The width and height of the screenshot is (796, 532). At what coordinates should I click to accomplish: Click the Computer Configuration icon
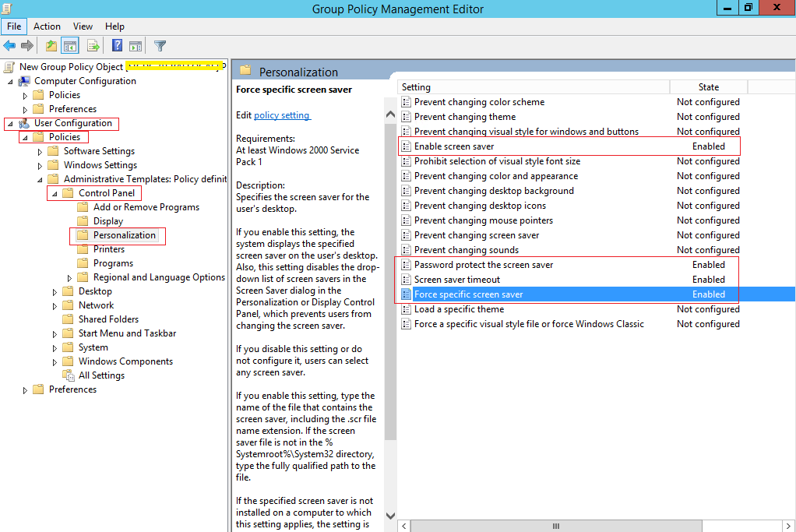[24, 81]
